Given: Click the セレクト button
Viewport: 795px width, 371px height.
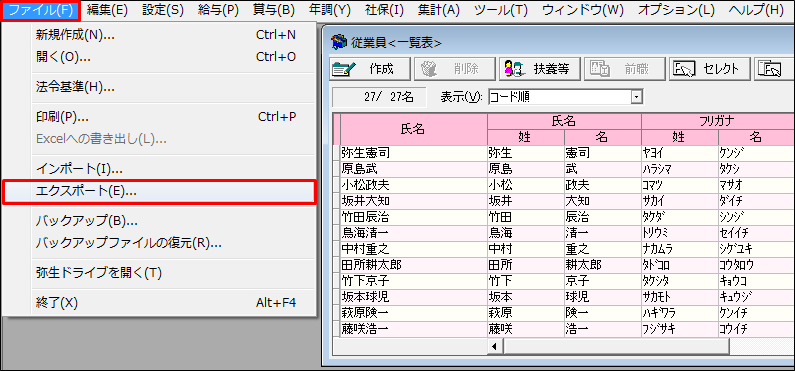Looking at the screenshot, I should [710, 69].
